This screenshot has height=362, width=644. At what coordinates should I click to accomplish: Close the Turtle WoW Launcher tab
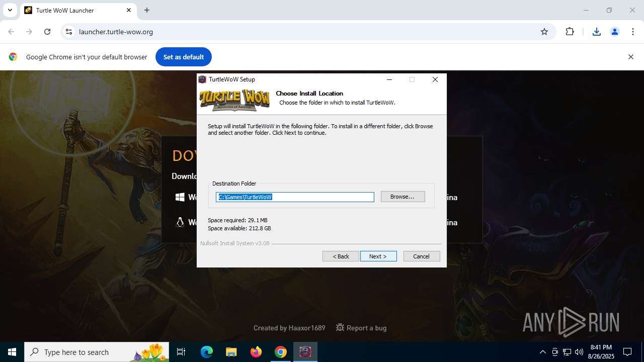click(x=129, y=10)
